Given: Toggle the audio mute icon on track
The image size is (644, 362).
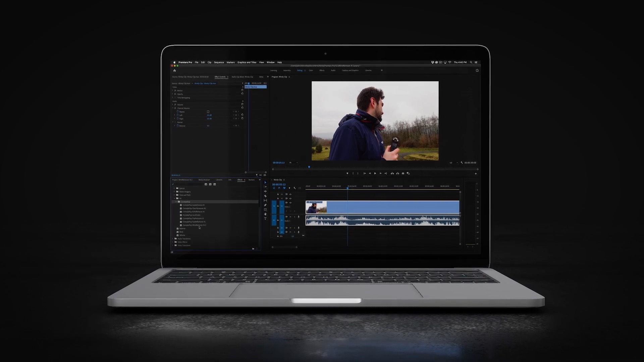Looking at the screenshot, I should pos(290,217).
